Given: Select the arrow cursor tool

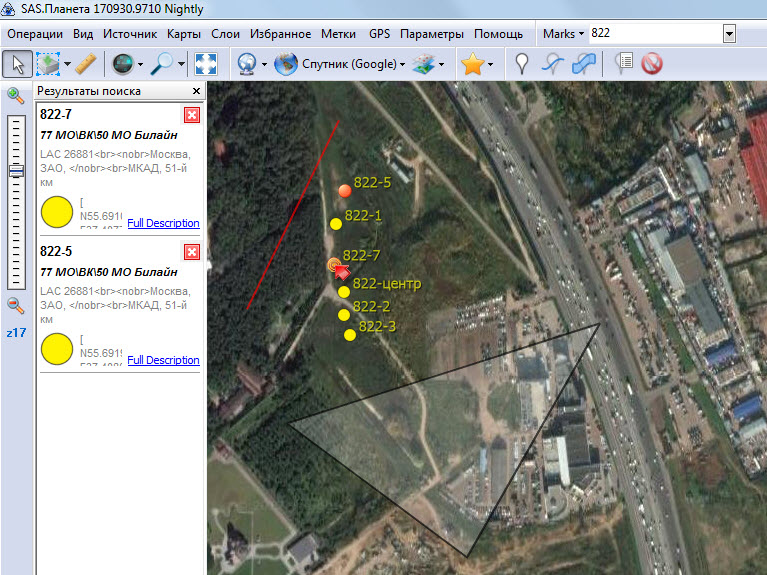Looking at the screenshot, I should 17,64.
